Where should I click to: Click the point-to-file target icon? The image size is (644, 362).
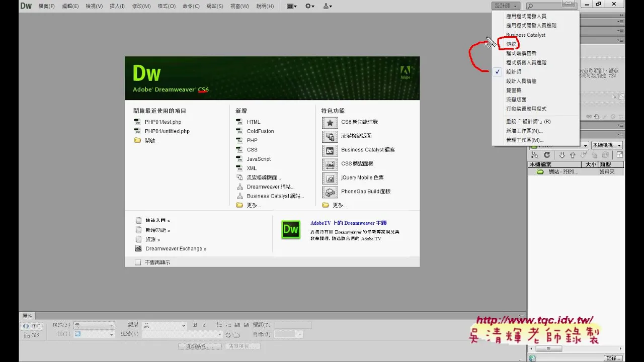coord(228,335)
